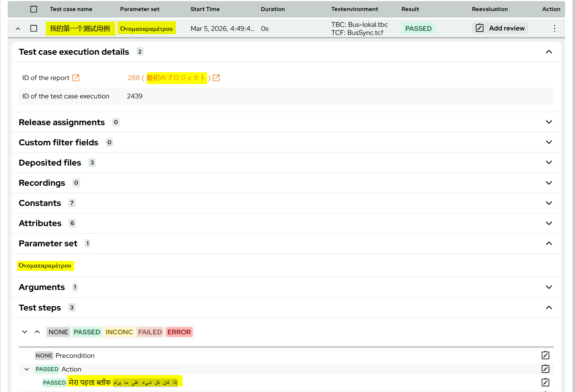Collapse the Action test step tree node

tap(27, 369)
